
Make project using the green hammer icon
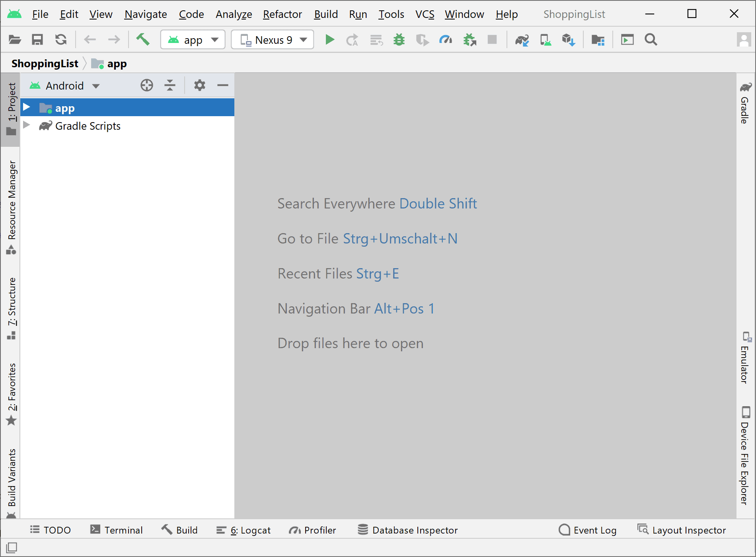pyautogui.click(x=143, y=39)
